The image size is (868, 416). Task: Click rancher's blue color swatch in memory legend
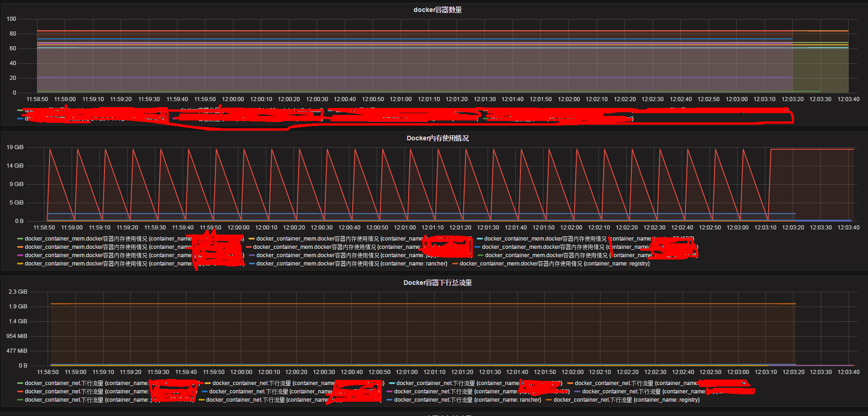[x=252, y=264]
